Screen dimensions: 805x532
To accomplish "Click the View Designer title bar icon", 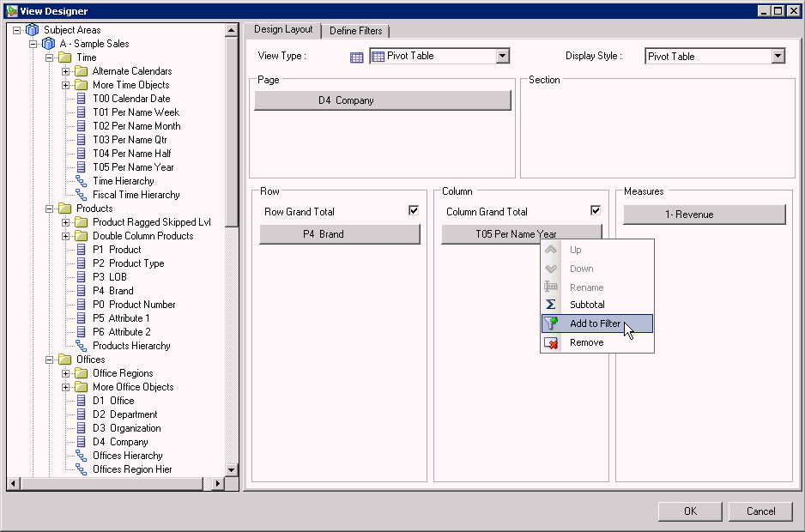I will [x=11, y=11].
